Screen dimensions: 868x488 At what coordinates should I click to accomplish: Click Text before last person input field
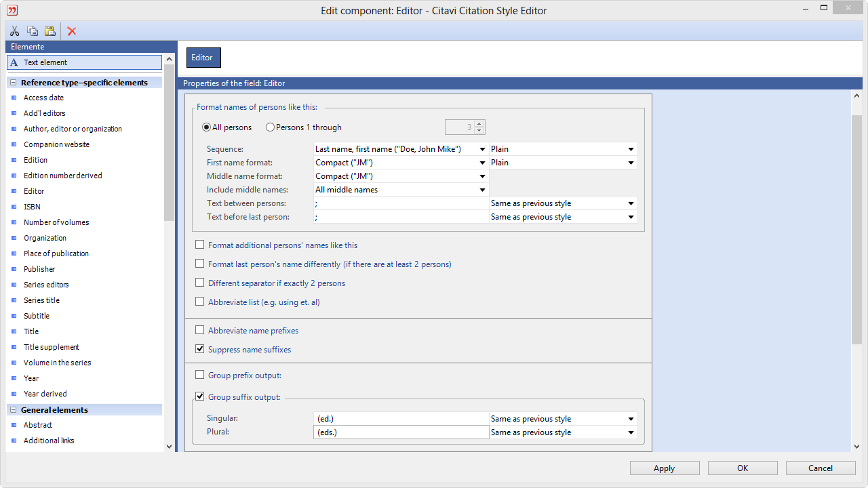[x=401, y=217]
